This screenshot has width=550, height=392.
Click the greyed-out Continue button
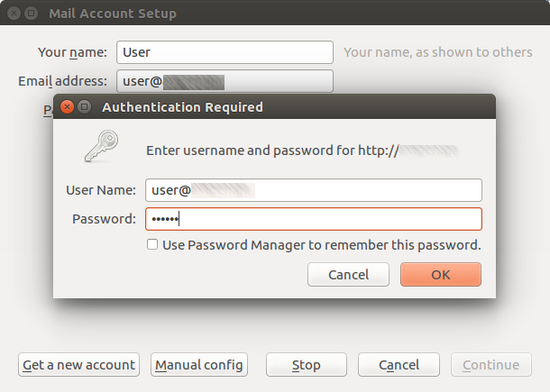point(490,365)
